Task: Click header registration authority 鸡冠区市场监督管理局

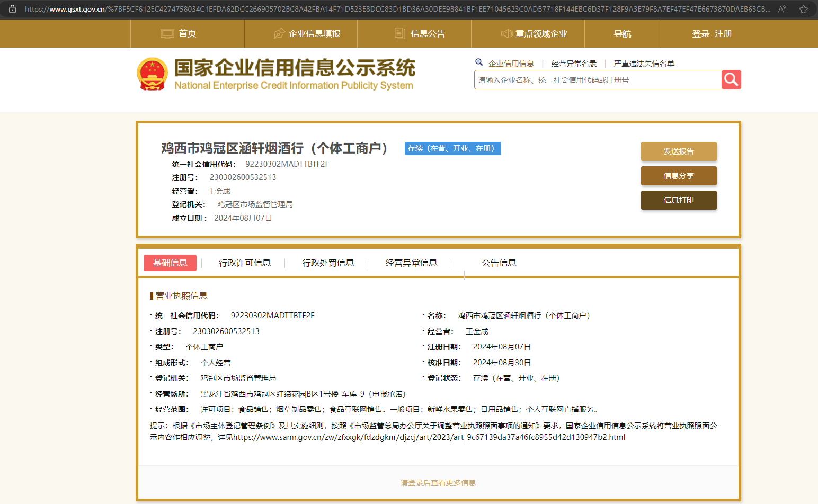Action: pos(255,204)
